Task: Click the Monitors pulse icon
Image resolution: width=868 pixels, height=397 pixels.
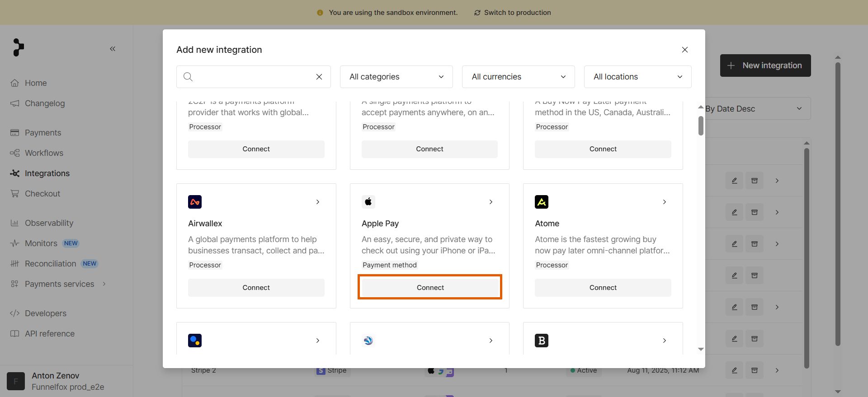Action: click(x=15, y=243)
